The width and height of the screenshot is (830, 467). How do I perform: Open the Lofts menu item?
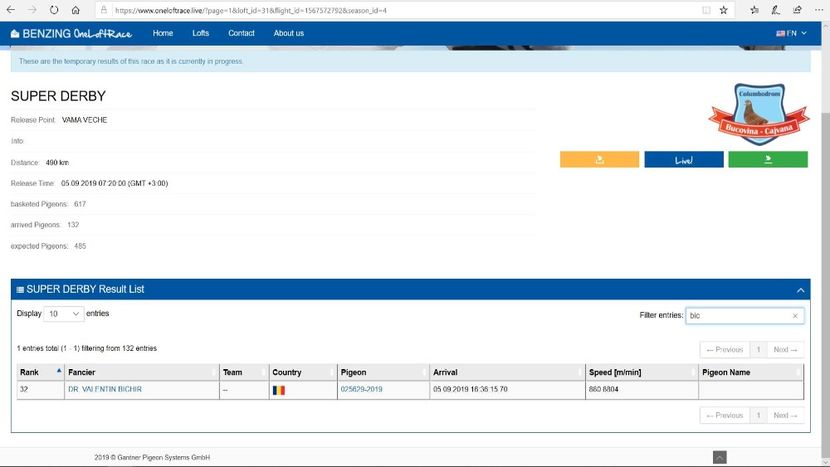201,33
